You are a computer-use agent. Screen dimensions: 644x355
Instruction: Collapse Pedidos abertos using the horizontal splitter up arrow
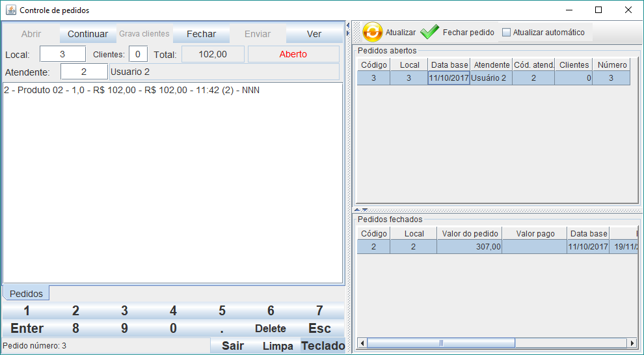pyautogui.click(x=357, y=210)
